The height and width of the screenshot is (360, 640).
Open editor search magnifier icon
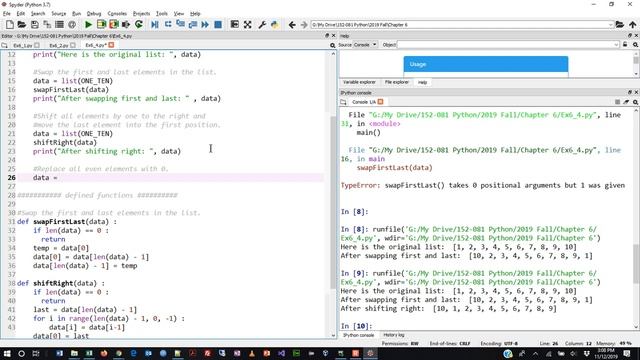click(333, 45)
